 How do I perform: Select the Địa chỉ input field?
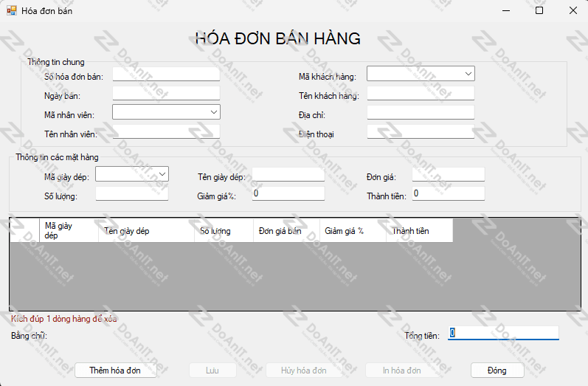421,112
